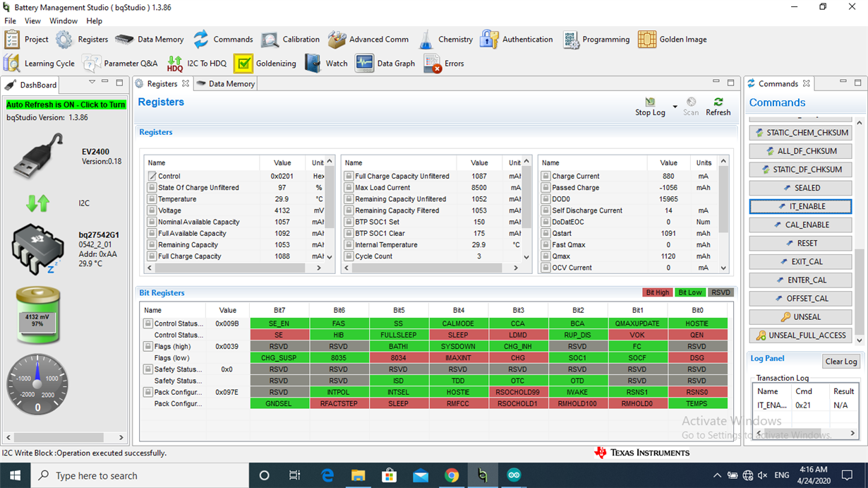Toggle log icon for State Of Charge Unfiltered
The height and width of the screenshot is (488, 868).
click(152, 188)
